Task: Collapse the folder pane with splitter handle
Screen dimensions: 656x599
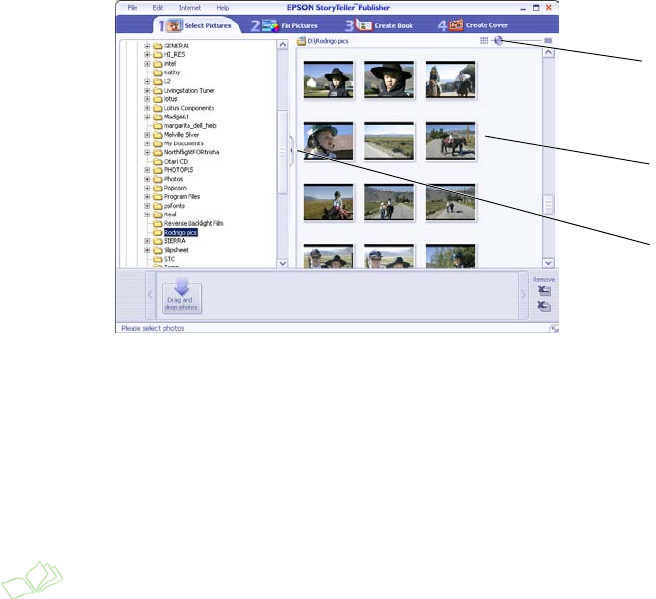Action: 292,151
